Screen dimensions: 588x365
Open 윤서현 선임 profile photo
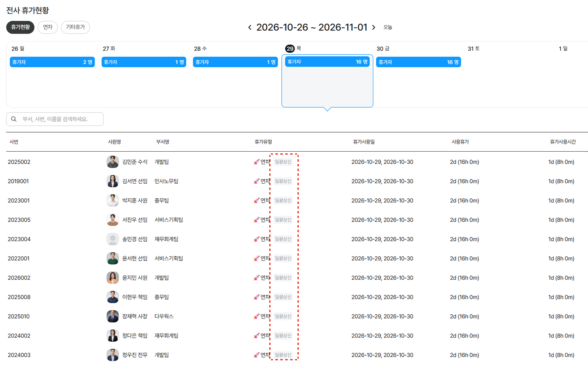click(x=113, y=258)
